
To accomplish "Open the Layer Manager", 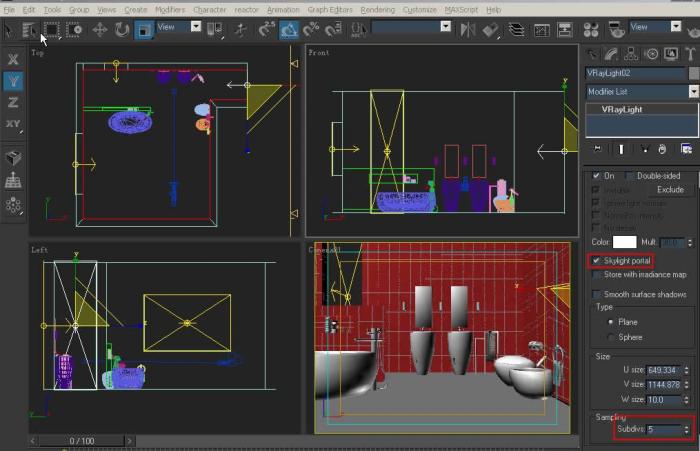I will click(516, 30).
